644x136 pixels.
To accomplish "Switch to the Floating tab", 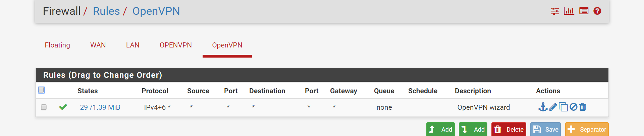I will tap(57, 45).
